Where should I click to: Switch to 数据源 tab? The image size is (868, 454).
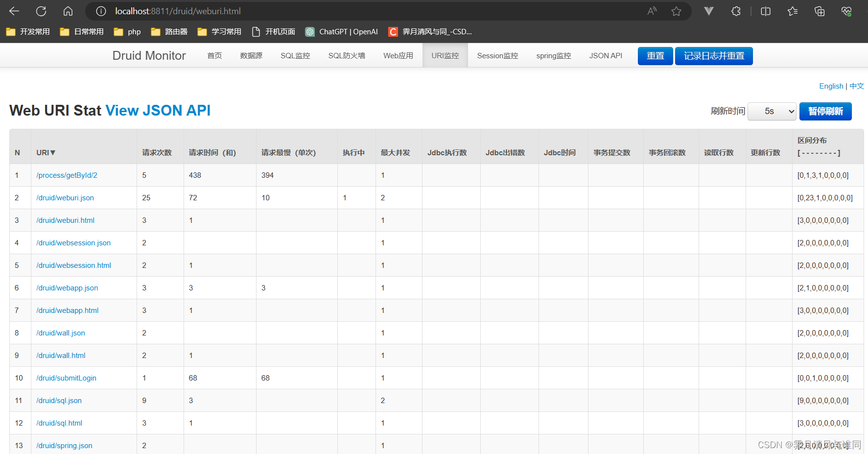[x=251, y=55]
